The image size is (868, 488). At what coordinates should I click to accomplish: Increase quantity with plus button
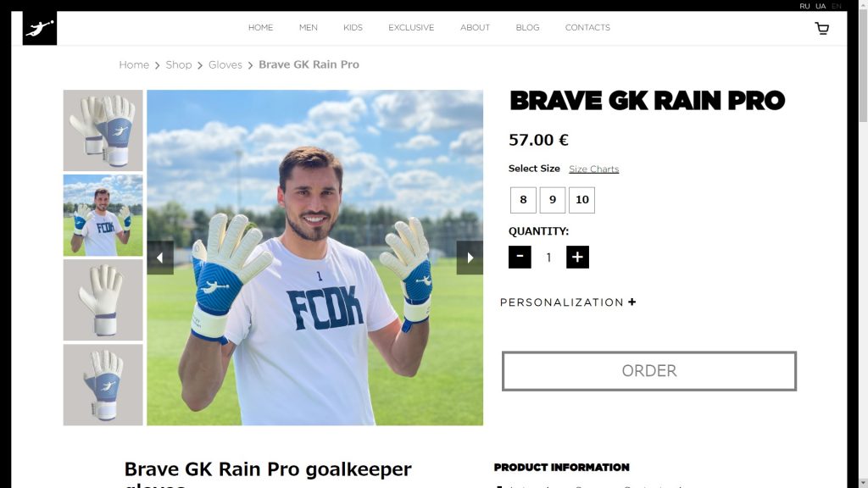(x=577, y=258)
